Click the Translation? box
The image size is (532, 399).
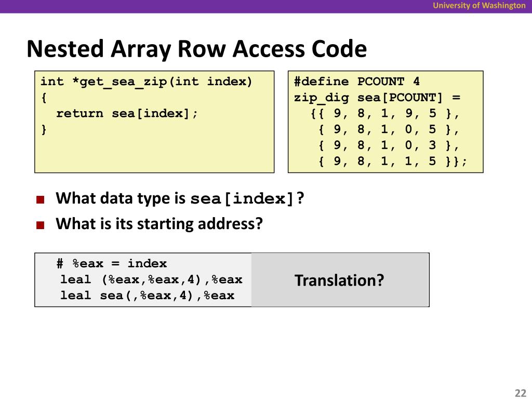[x=340, y=280]
